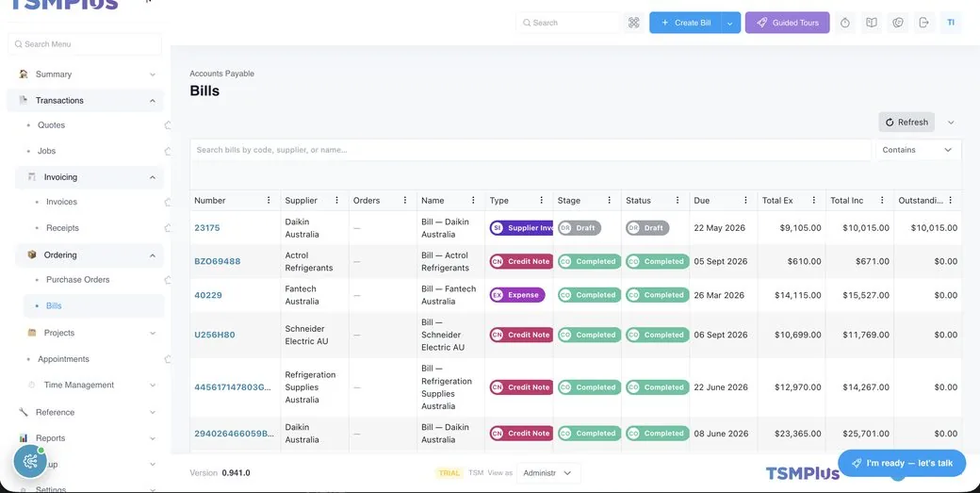The width and height of the screenshot is (980, 493).
Task: Open Quotes in the sidebar
Action: 51,125
